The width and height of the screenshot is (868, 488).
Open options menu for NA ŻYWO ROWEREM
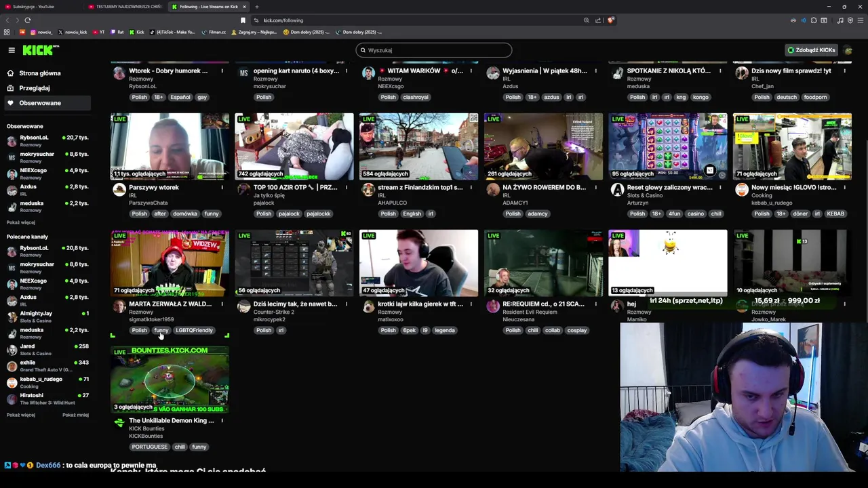click(x=595, y=188)
